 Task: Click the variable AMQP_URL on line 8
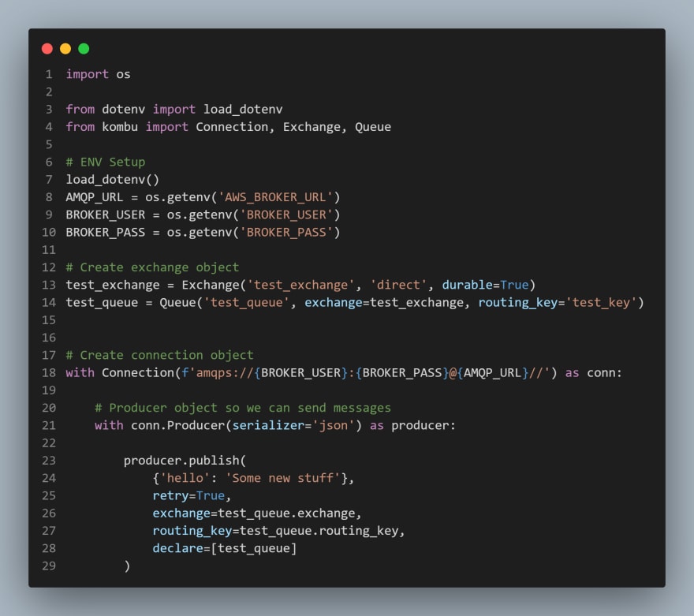(x=95, y=197)
